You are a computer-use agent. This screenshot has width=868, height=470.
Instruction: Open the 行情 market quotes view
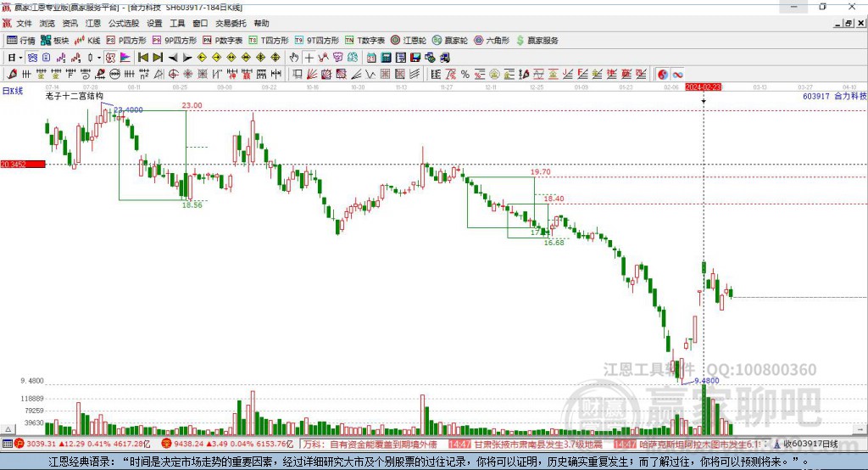coord(21,41)
